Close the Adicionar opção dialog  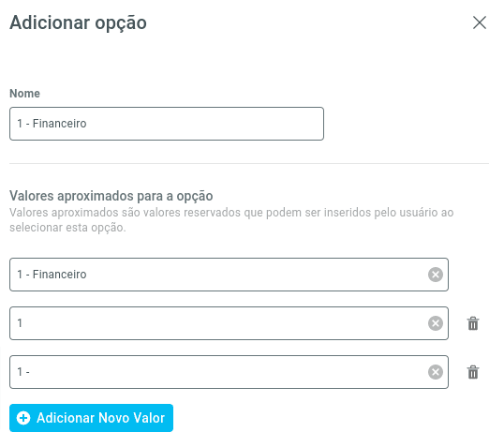[480, 22]
